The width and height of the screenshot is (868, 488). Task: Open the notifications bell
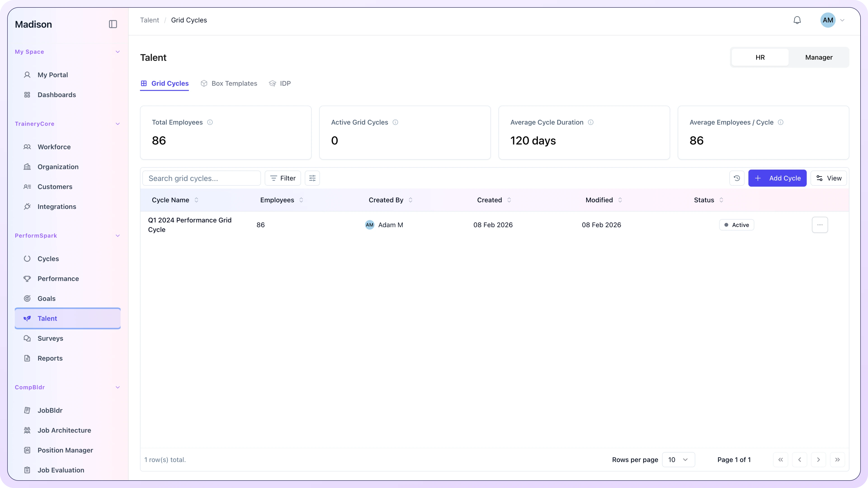(x=797, y=20)
